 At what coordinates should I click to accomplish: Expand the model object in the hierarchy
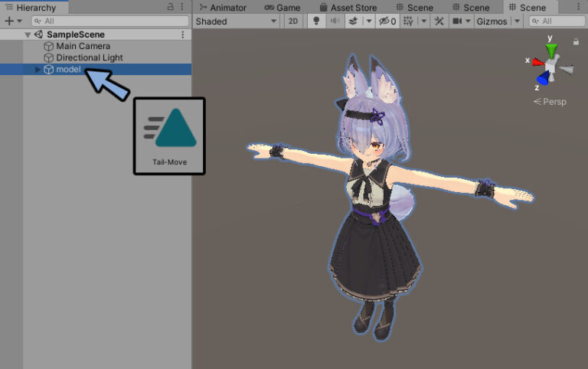pos(38,70)
